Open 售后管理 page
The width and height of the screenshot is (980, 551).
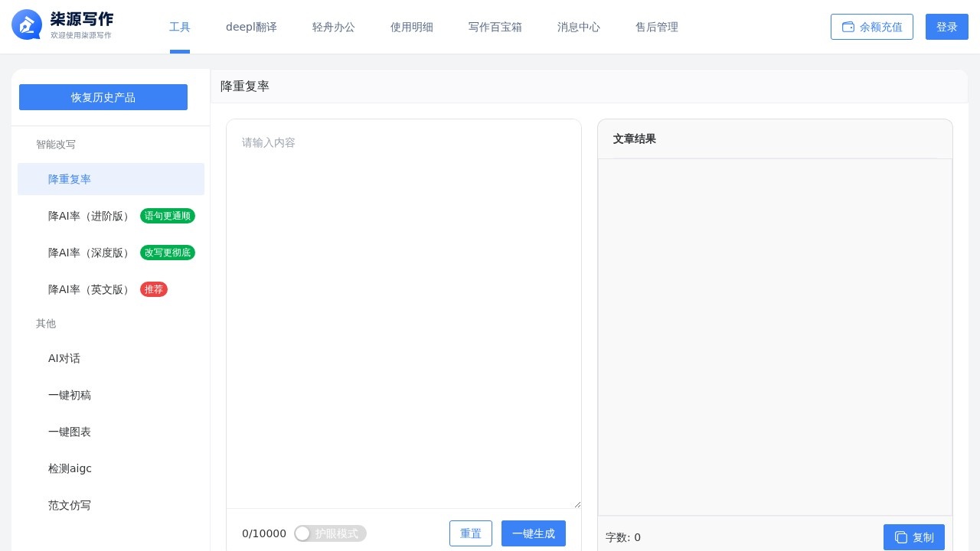(x=657, y=27)
